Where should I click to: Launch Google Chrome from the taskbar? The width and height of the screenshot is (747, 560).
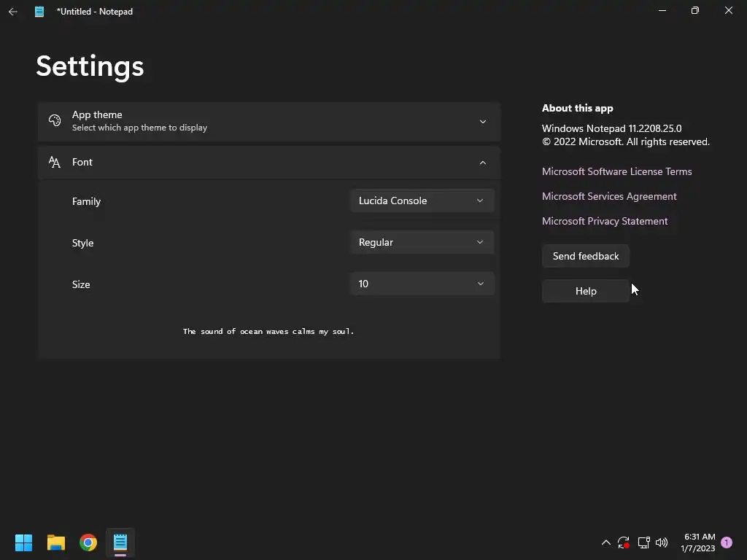click(x=88, y=542)
